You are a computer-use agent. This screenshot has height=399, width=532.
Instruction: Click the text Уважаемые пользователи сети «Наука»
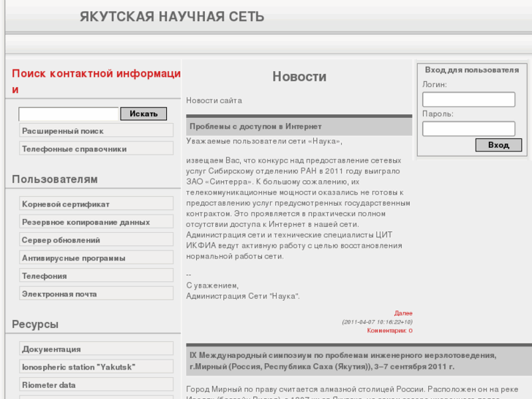pos(264,141)
